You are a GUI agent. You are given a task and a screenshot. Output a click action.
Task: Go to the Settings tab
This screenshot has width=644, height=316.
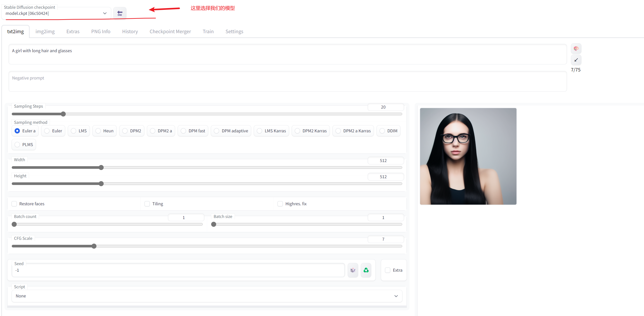[234, 31]
